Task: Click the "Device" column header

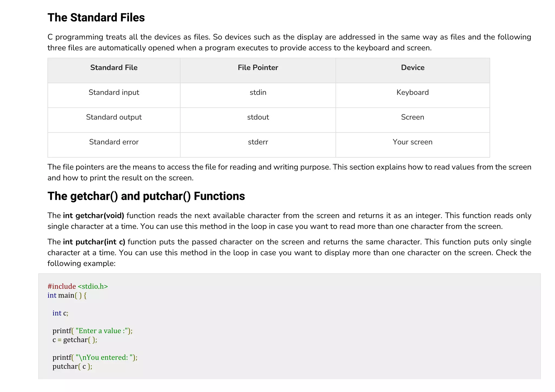Action: point(412,70)
